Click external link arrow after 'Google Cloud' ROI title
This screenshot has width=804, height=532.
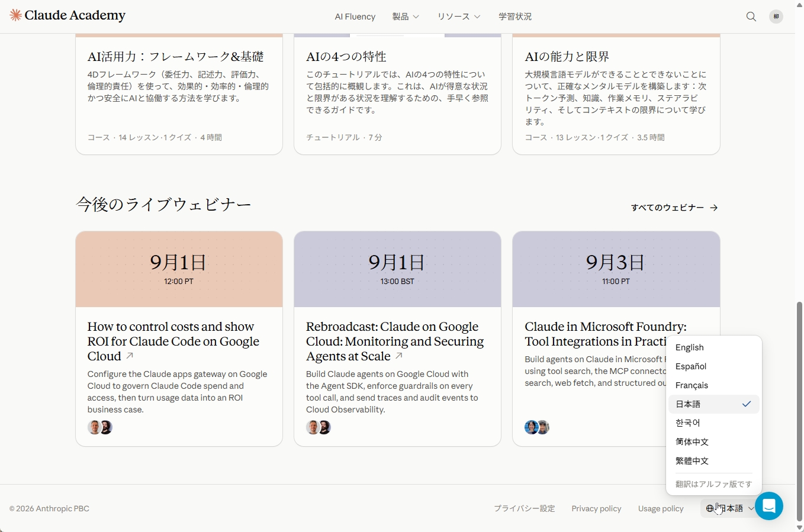[x=130, y=356]
